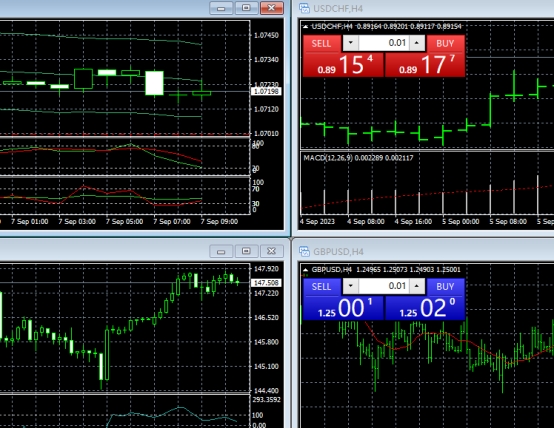The width and height of the screenshot is (554, 429).
Task: Click SELL on the USDCHF panel
Action: pyautogui.click(x=322, y=43)
